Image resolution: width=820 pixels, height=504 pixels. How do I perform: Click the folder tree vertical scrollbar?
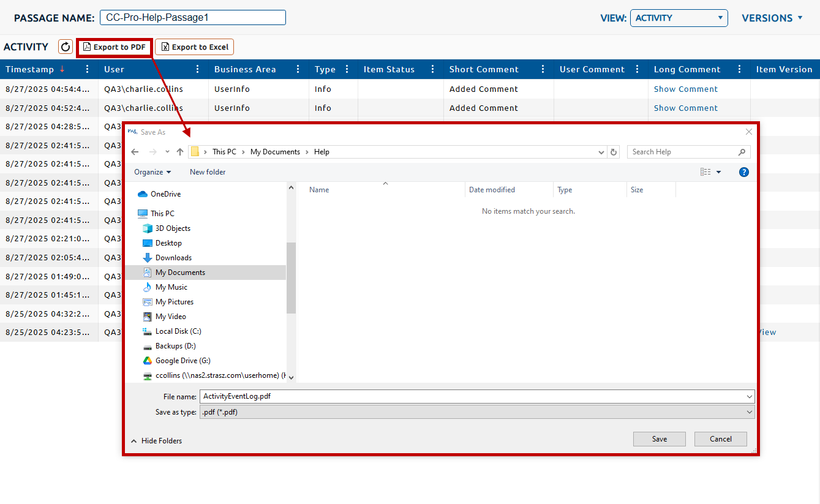(291, 277)
